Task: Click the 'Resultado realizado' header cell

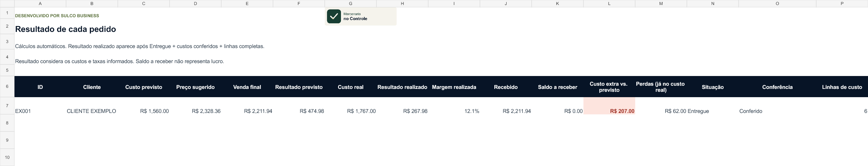Action: coord(402,87)
